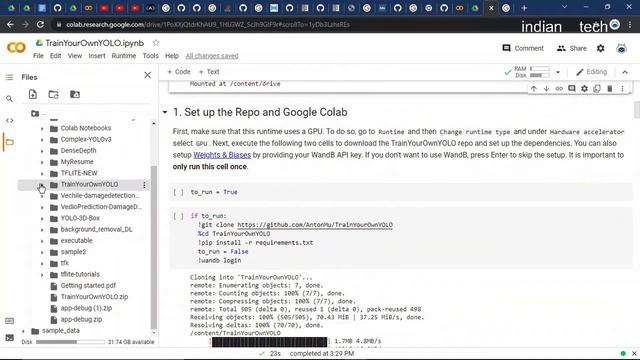Screen dimensions: 640x360
Task: Click the Editing mode button
Action: pyautogui.click(x=591, y=72)
